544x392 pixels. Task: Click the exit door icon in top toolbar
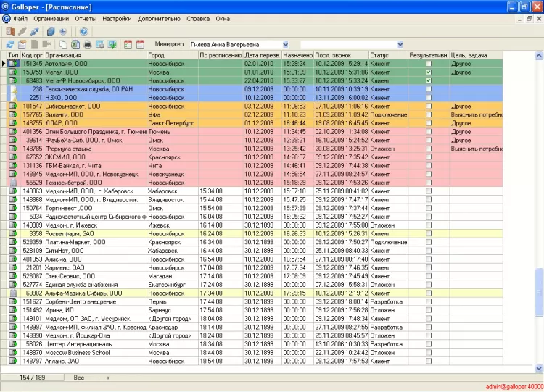pos(10,32)
